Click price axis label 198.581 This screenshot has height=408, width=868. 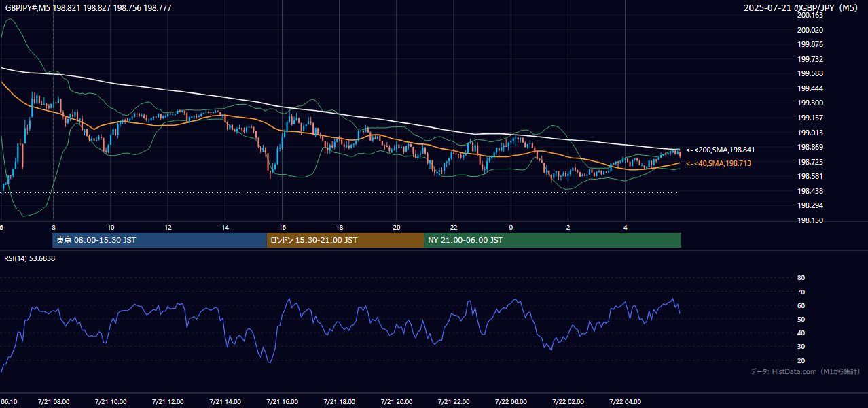(810, 176)
